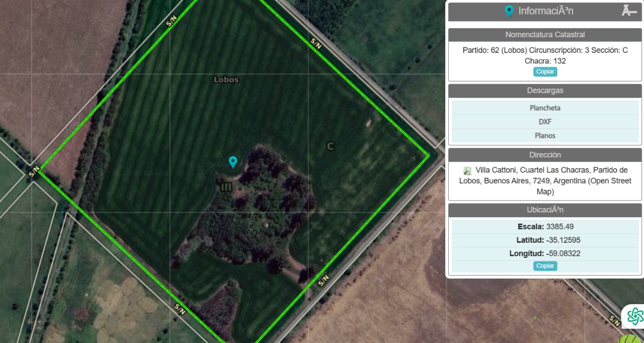Click the Ubicación section header
This screenshot has width=644, height=343.
(545, 210)
